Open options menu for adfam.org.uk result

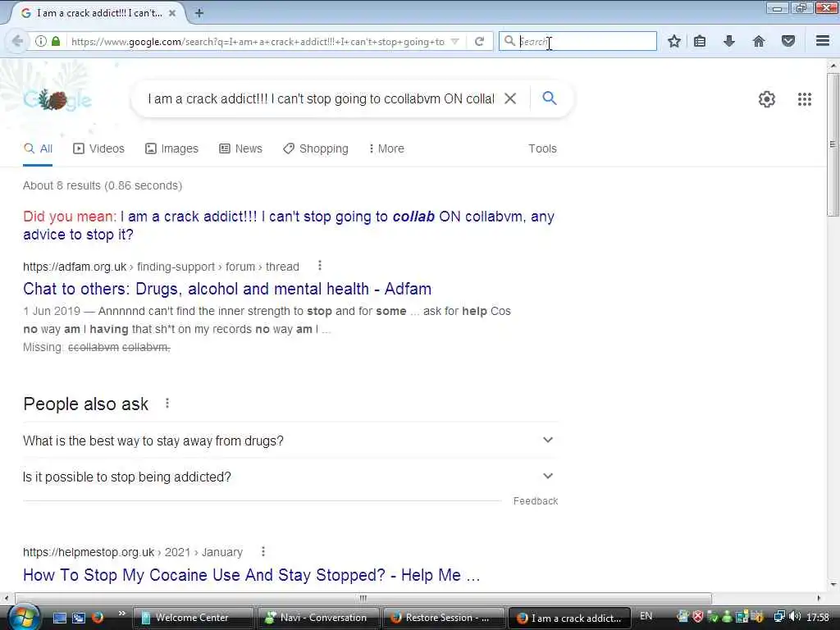[320, 266]
